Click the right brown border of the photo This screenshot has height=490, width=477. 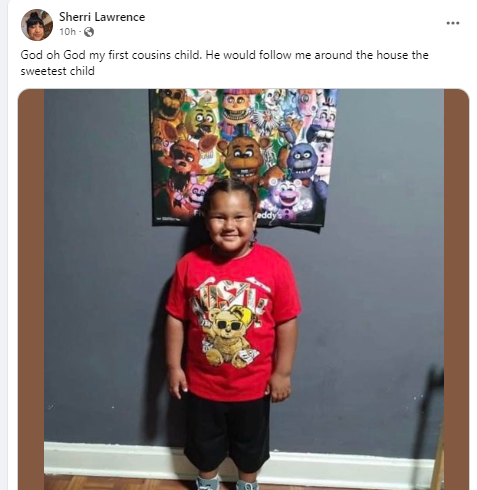point(456,289)
